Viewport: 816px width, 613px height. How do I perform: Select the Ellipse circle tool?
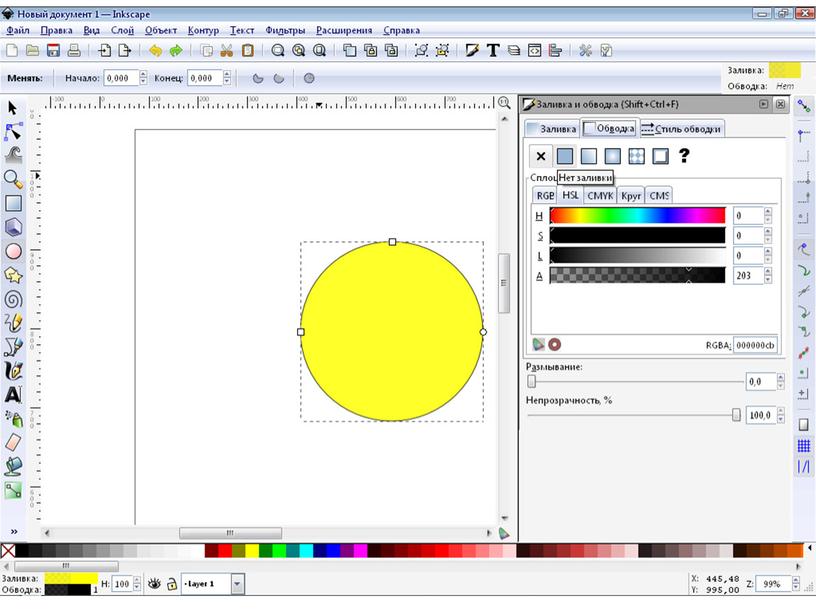click(13, 251)
